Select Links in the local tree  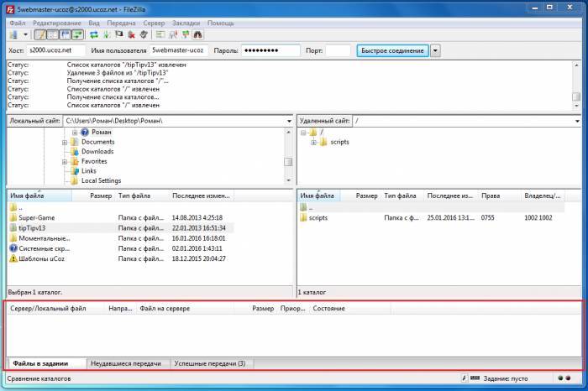pyautogui.click(x=89, y=171)
